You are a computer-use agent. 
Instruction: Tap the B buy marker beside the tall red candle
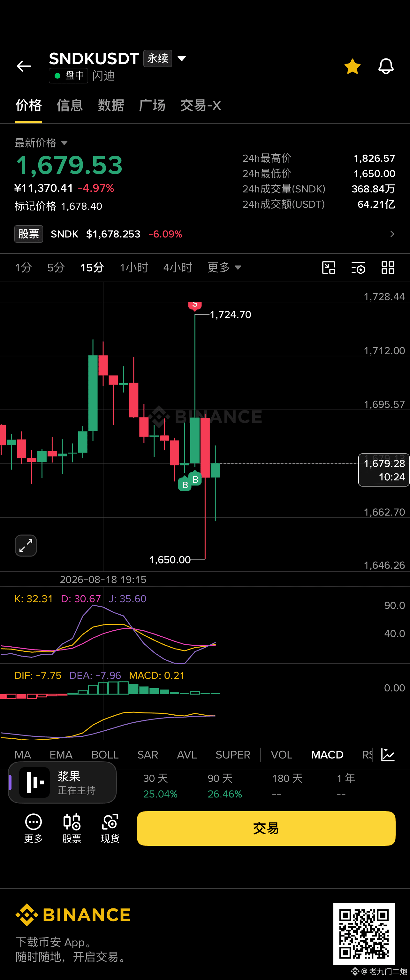tap(195, 478)
